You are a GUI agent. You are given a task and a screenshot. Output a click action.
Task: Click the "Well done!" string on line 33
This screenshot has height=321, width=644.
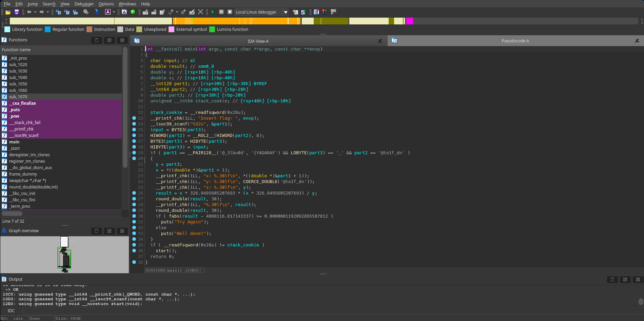tap(190, 233)
